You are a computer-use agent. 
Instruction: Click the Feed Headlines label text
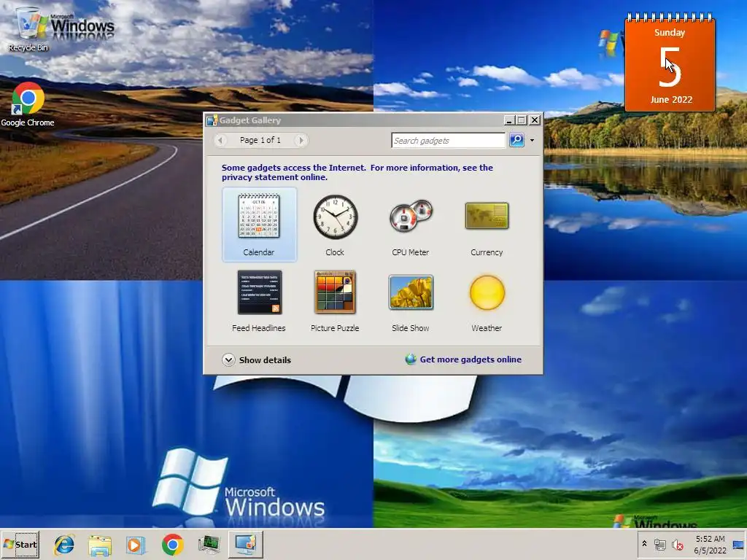click(259, 328)
